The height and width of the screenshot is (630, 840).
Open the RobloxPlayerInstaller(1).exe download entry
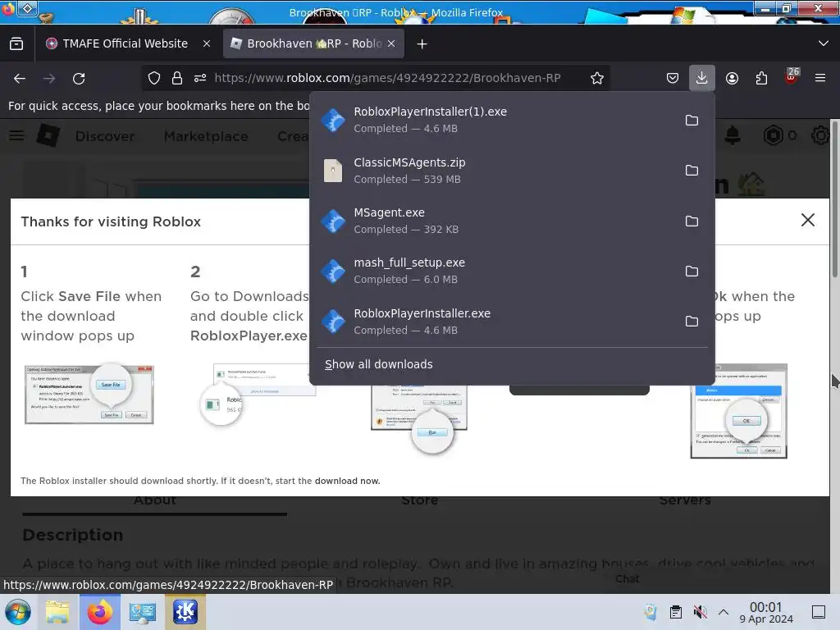(493, 120)
